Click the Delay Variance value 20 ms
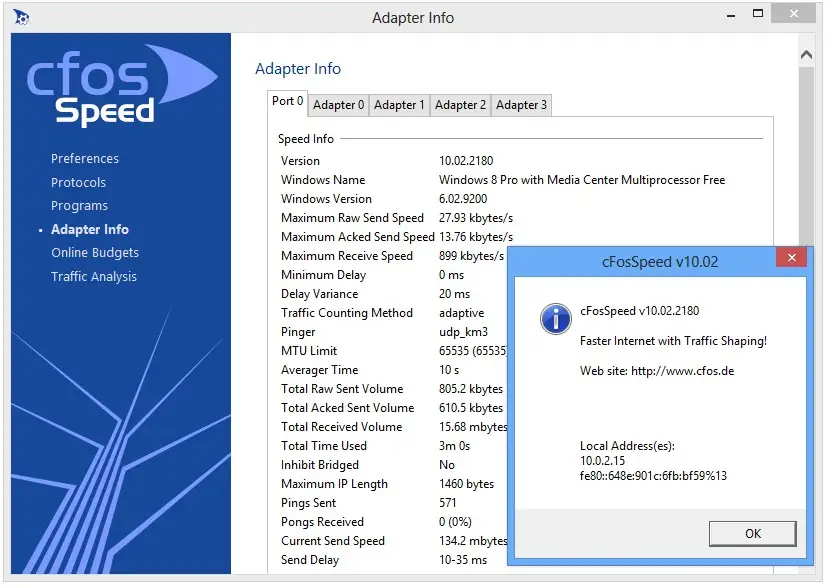Screen dimensions: 827x588 [x=454, y=294]
